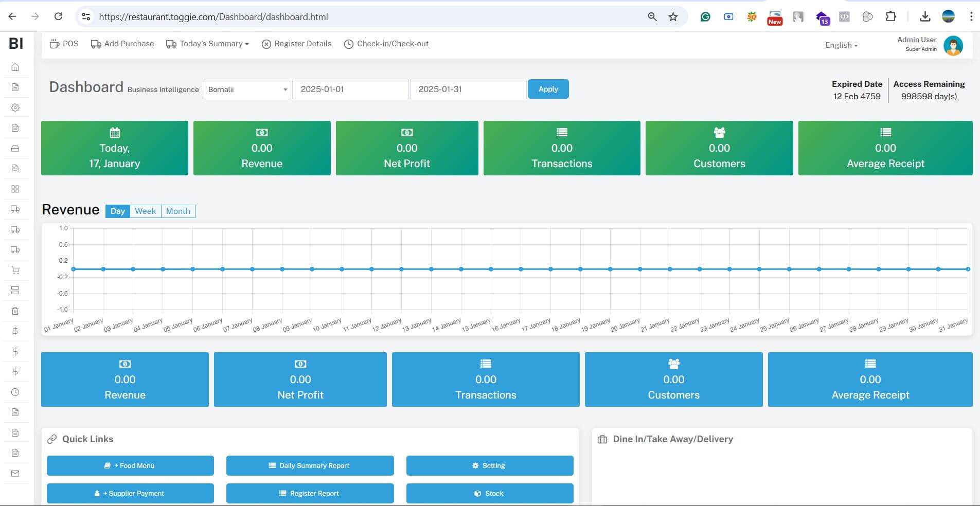Click the start date field 2025-01-01
980x506 pixels.
point(350,89)
